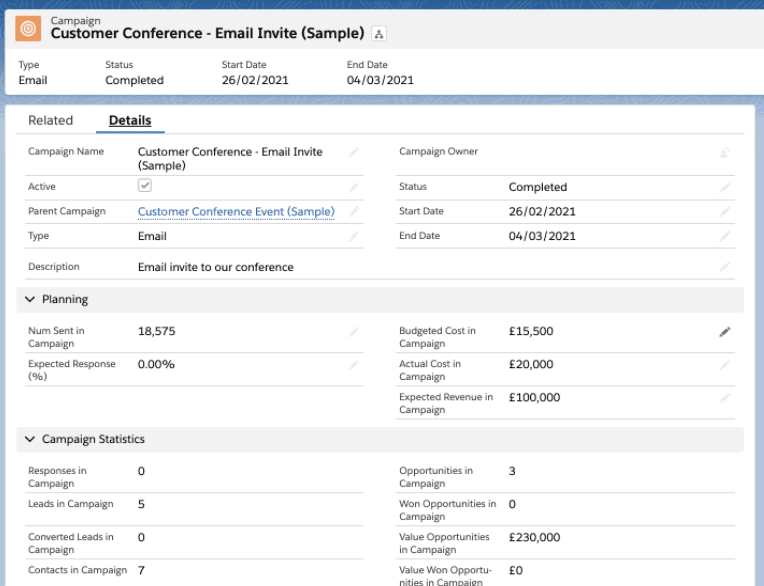
Task: Toggle the Active checkbox
Action: pyautogui.click(x=145, y=186)
